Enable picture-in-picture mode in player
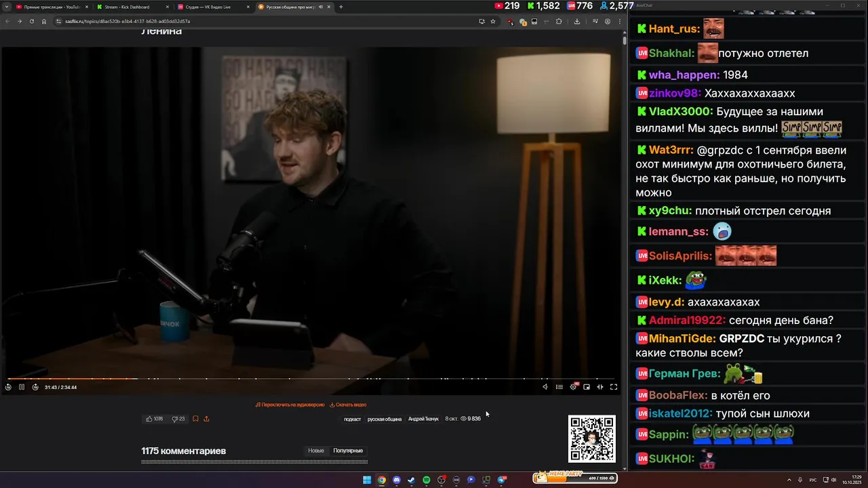868x488 pixels. tap(587, 387)
